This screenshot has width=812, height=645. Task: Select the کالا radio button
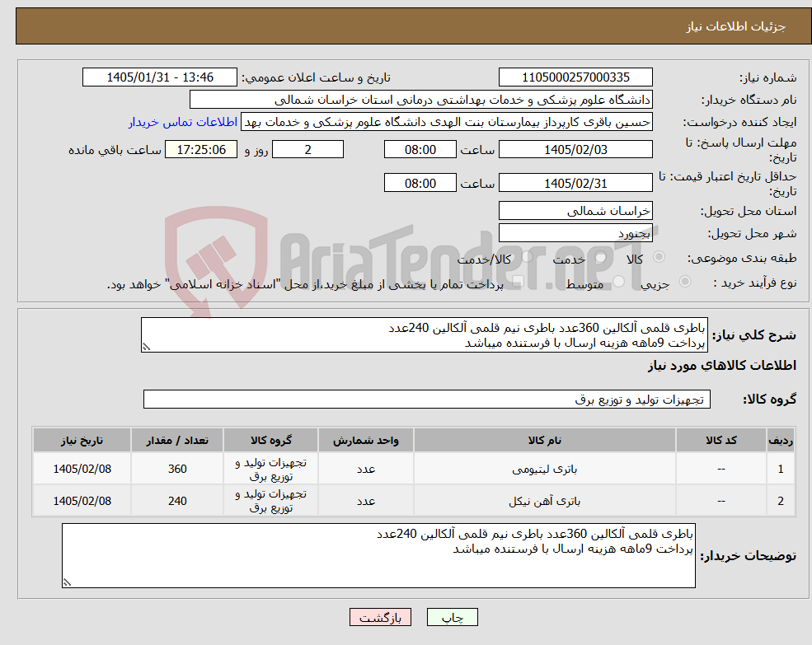pos(659,257)
